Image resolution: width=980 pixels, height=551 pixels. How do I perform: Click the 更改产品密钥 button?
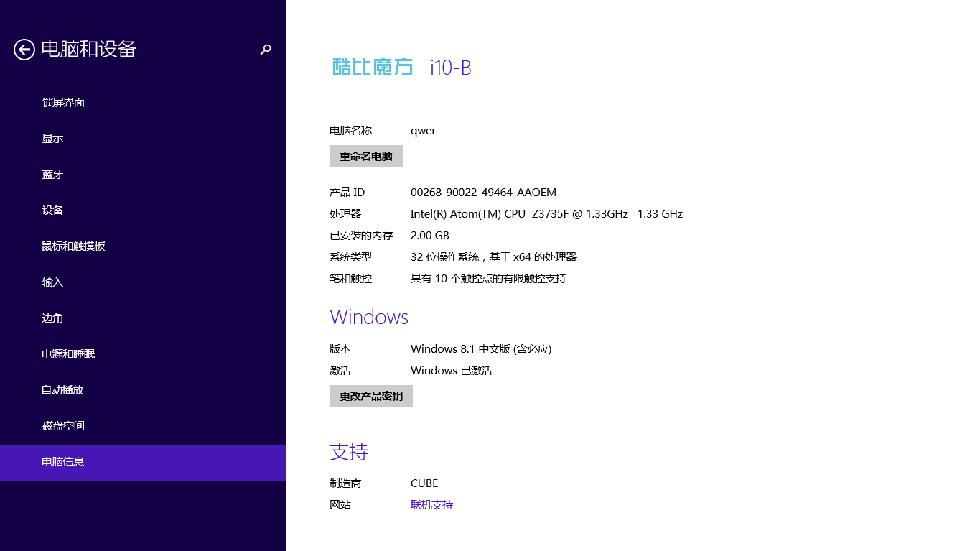(x=370, y=397)
